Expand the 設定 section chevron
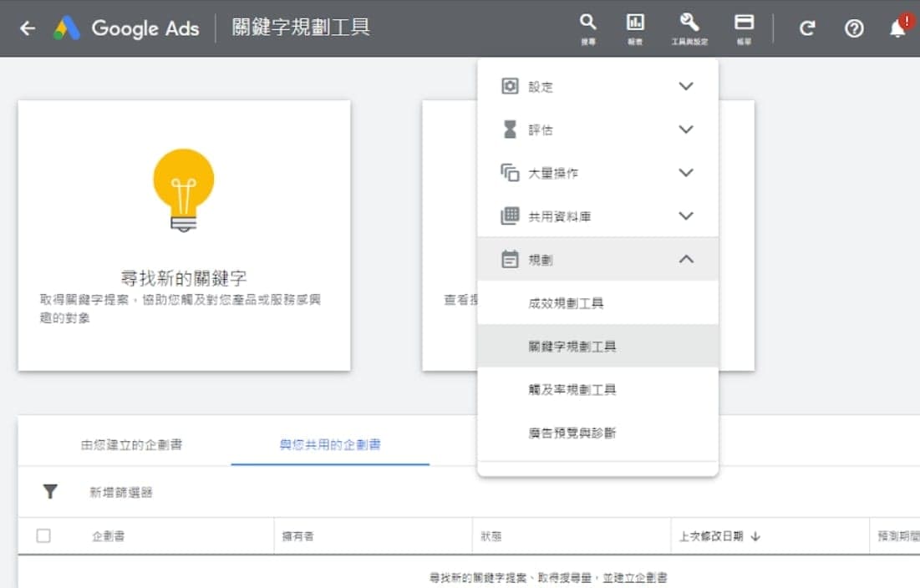Screen dimensions: 920x588 pos(686,86)
